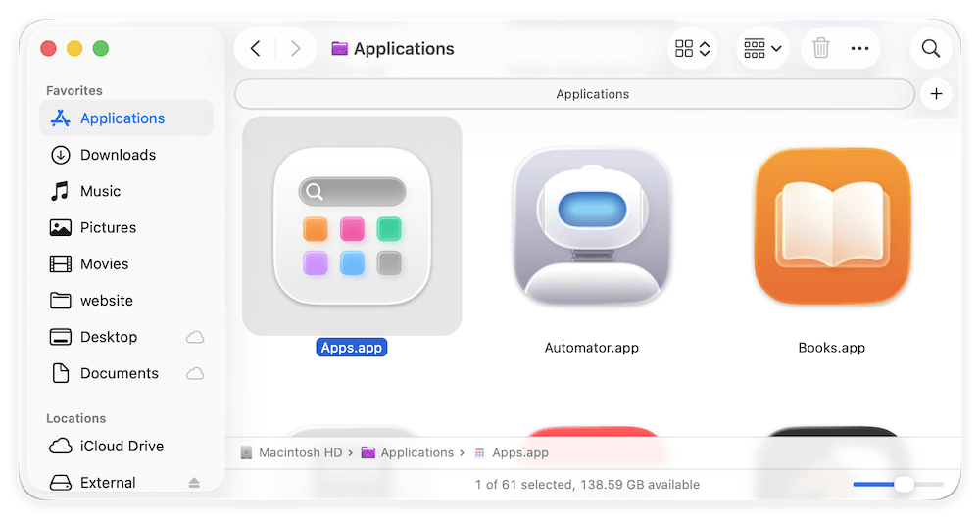Open Downloads in the sidebar
Image resolution: width=980 pixels, height=519 pixels.
[126, 155]
